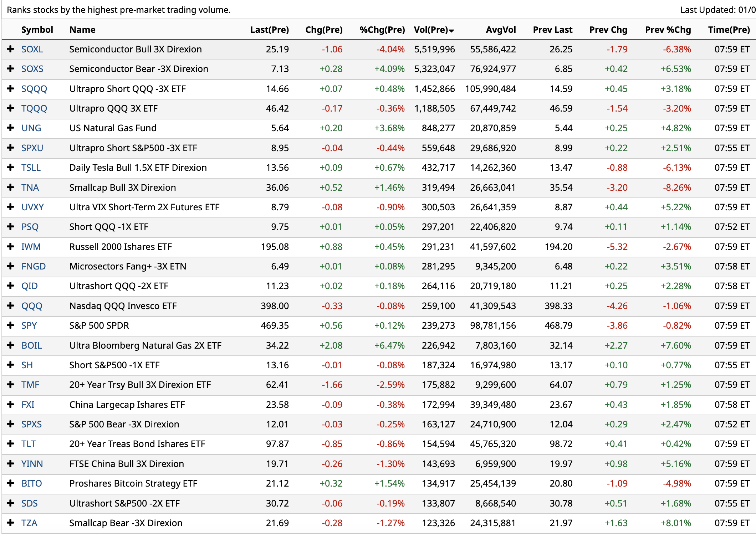The width and height of the screenshot is (756, 534).
Task: Click the plus icon next to QQQ
Action: tap(11, 305)
